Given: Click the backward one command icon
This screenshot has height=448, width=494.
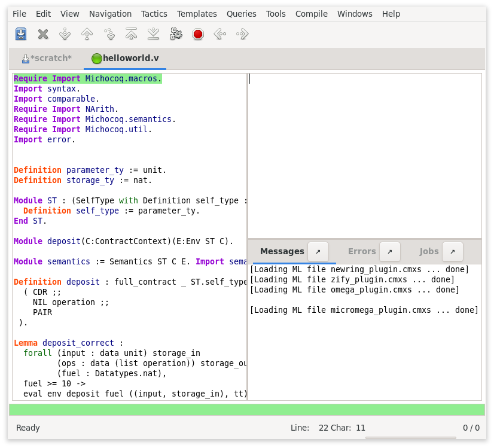Looking at the screenshot, I should (x=87, y=34).
